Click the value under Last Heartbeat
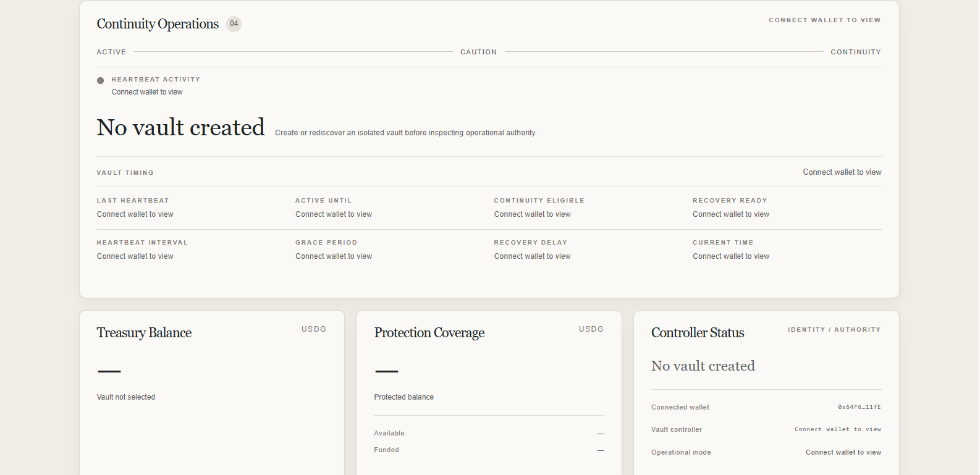The image size is (980, 475). click(x=135, y=214)
